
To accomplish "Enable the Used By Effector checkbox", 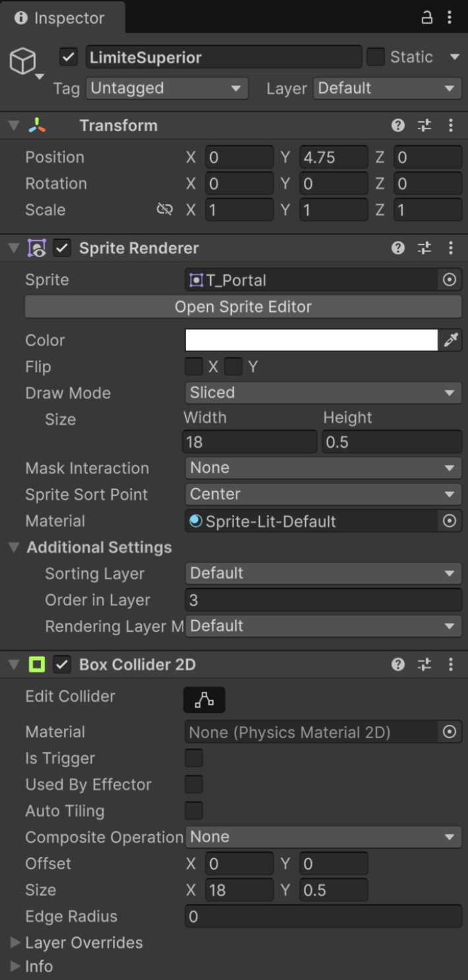I will [x=194, y=785].
